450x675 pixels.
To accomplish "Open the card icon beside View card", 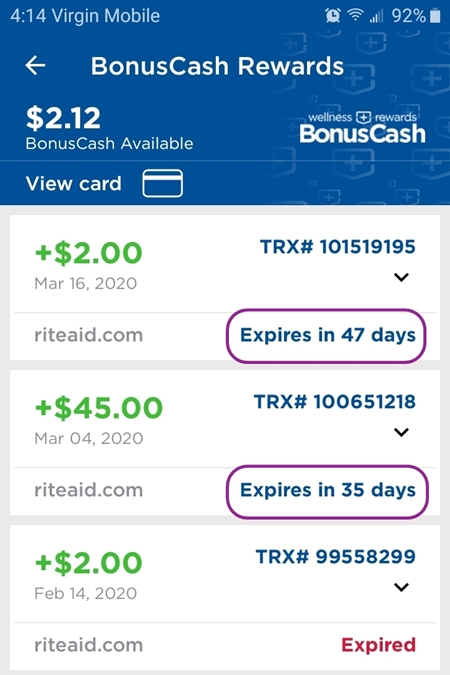I will pos(162,183).
